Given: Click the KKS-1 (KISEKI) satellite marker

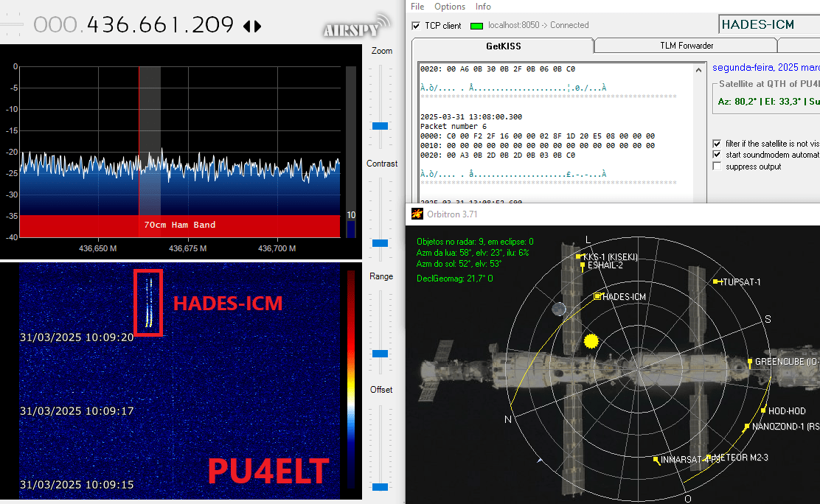Looking at the screenshot, I should pyautogui.click(x=579, y=257).
